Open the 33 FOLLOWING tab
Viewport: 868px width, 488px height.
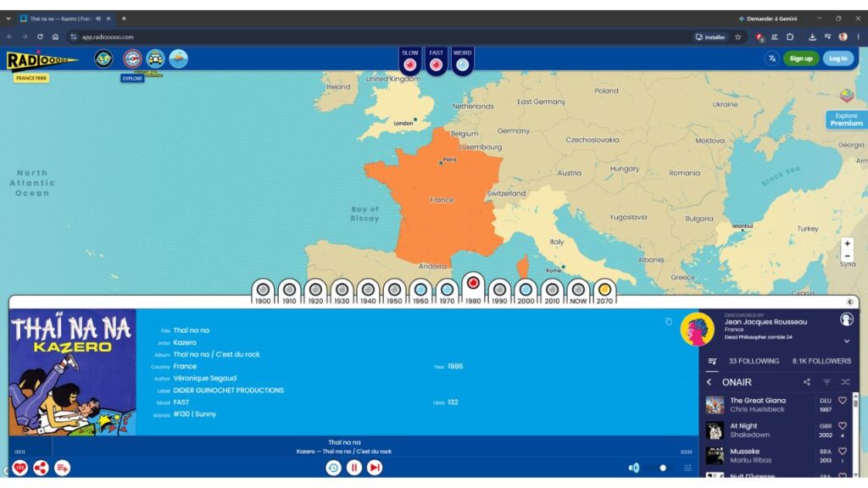pos(754,361)
